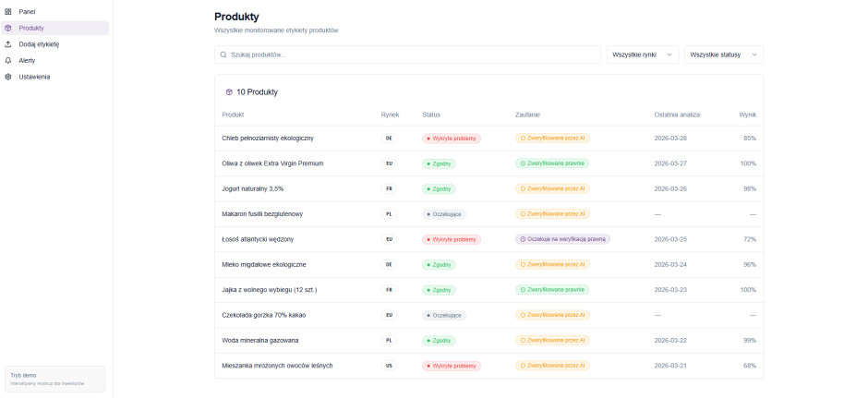Open the Alerty menu item
The image size is (868, 398).
click(28, 60)
